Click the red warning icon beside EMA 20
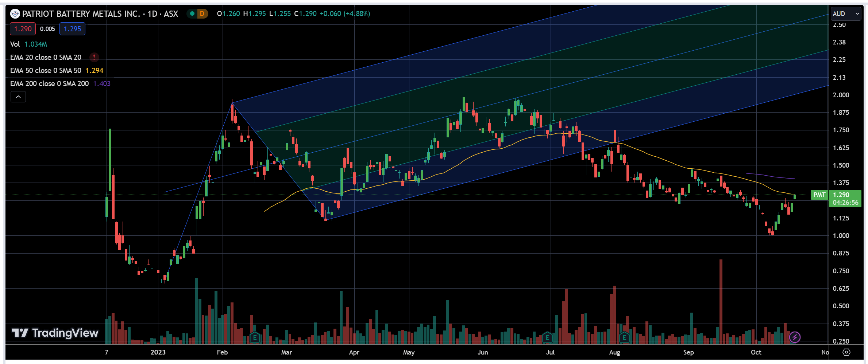The image size is (868, 364). (x=94, y=57)
